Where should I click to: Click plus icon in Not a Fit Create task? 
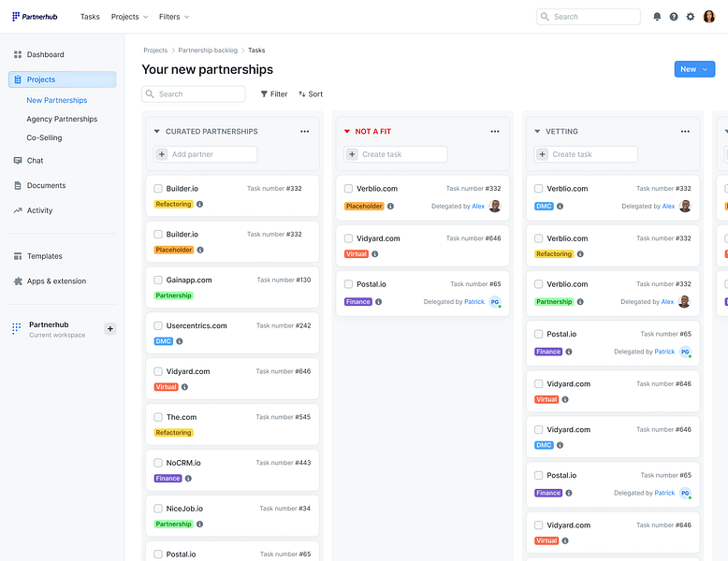pos(352,154)
